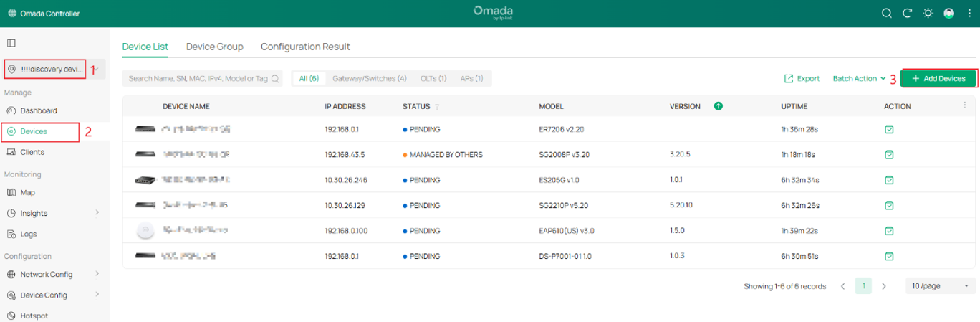Screen dimensions: 980x322
Task: Click the ER7206 router device image
Action: pyautogui.click(x=145, y=129)
